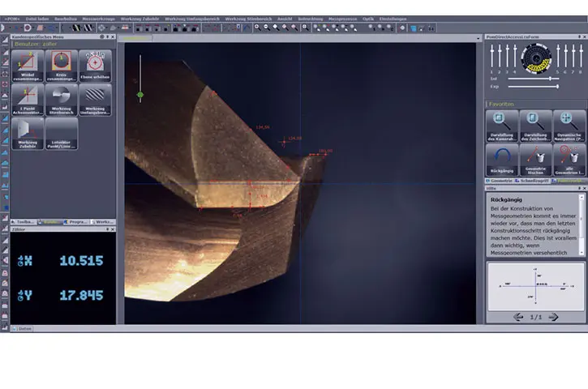The image size is (588, 389).
Task: Switch to the Toolbox tab
Action: click(x=23, y=221)
